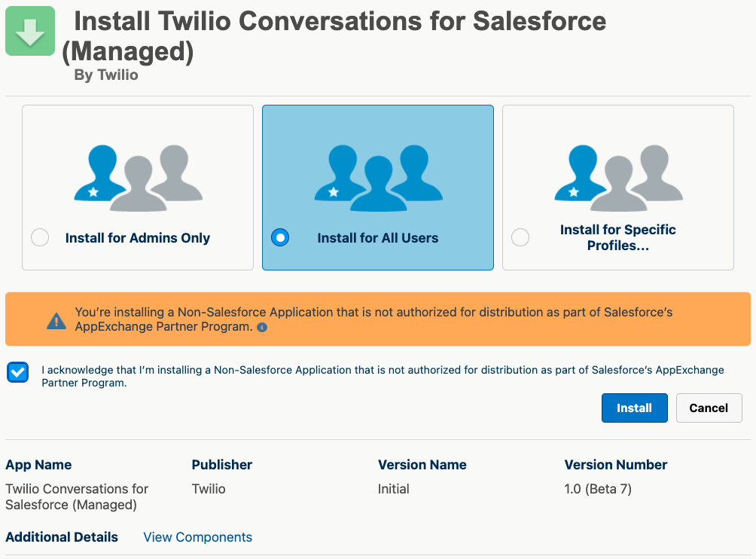
Task: Click the warning triangle icon
Action: coord(56,321)
